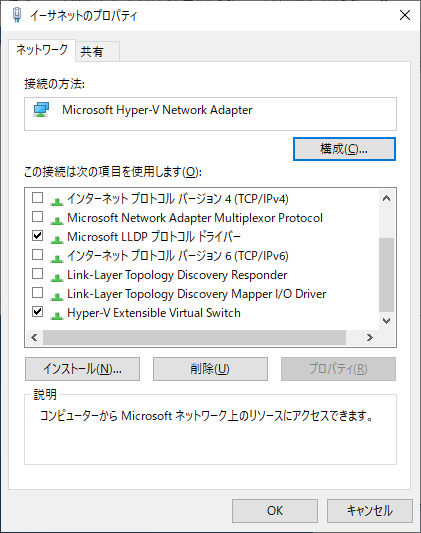Image resolution: width=421 pixels, height=533 pixels.
Task: Click the horizontal scroll right arrow
Action: coord(370,337)
